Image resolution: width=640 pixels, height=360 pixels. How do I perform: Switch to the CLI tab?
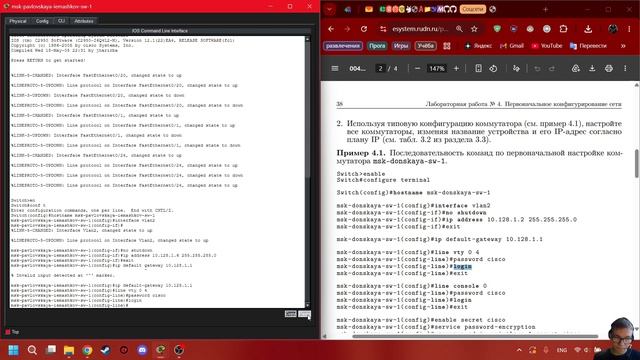[x=61, y=21]
